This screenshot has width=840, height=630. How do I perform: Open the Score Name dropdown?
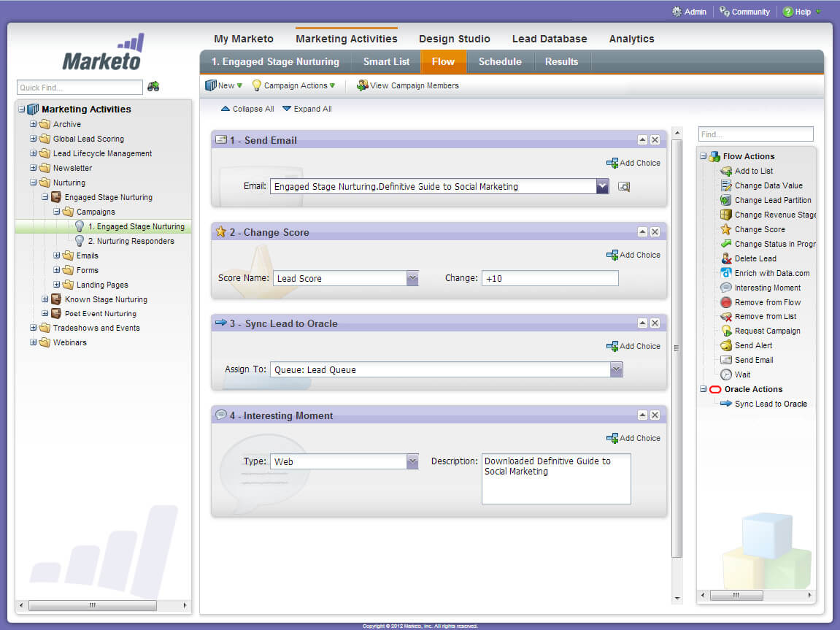pyautogui.click(x=412, y=278)
